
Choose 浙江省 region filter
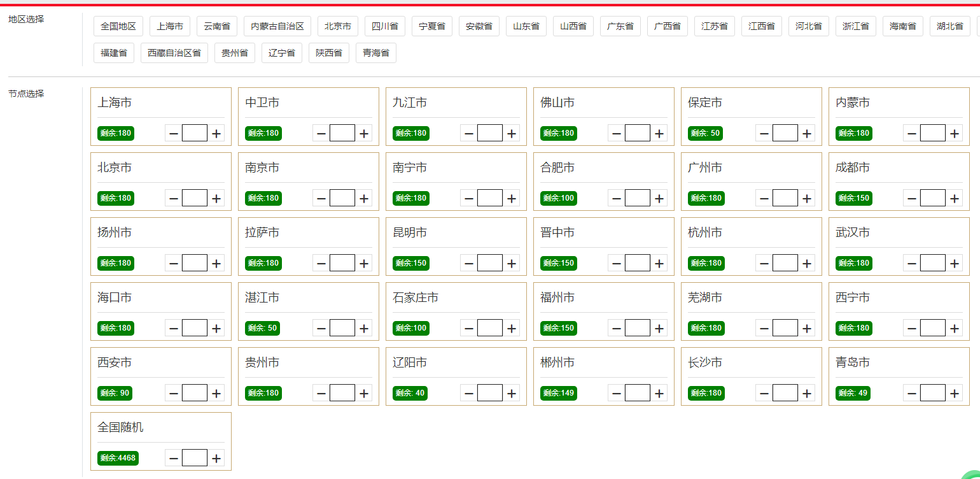[x=856, y=26]
